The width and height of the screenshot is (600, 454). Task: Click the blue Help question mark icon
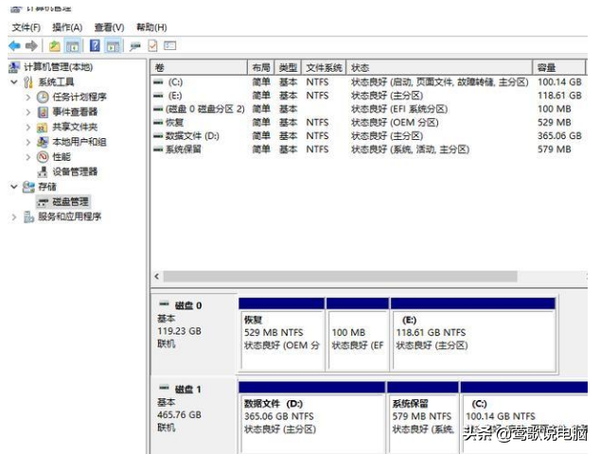pos(95,46)
